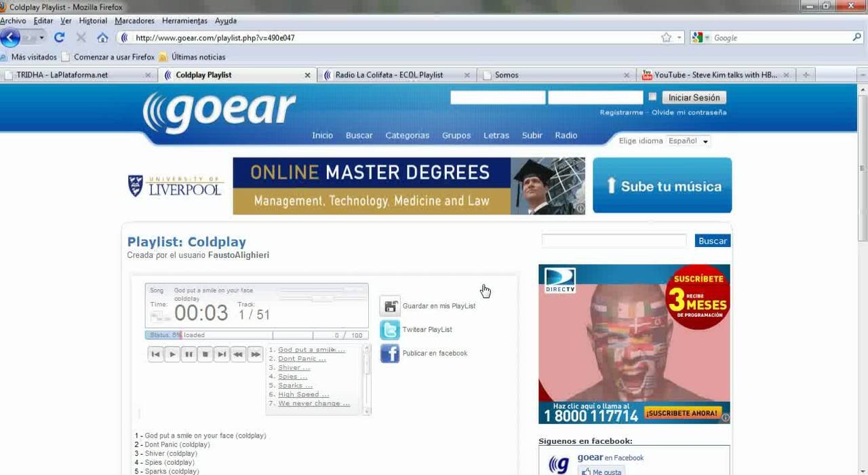Close the Coldplay Playlist tab
868x475 pixels.
[x=307, y=75]
